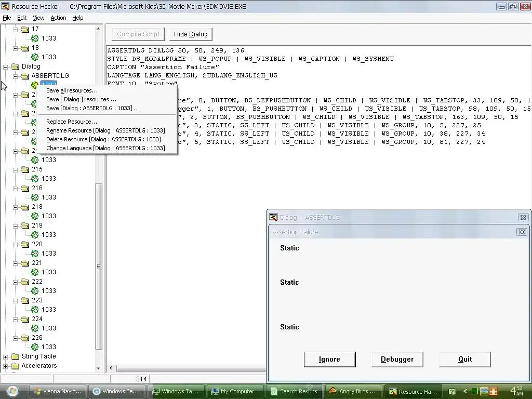Image resolution: width=532 pixels, height=399 pixels.
Task: Open the Help menu
Action: click(x=78, y=18)
